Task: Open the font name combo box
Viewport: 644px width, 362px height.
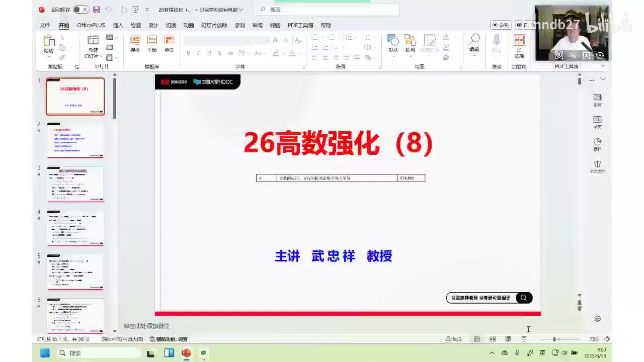Action: [x=217, y=40]
